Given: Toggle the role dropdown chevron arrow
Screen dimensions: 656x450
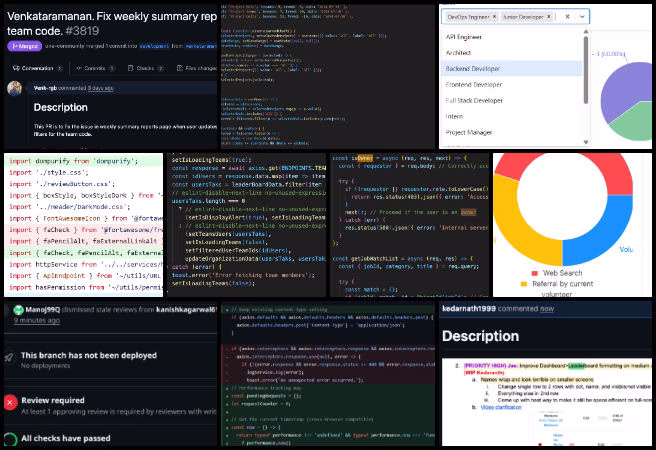Looking at the screenshot, I should click(x=582, y=17).
